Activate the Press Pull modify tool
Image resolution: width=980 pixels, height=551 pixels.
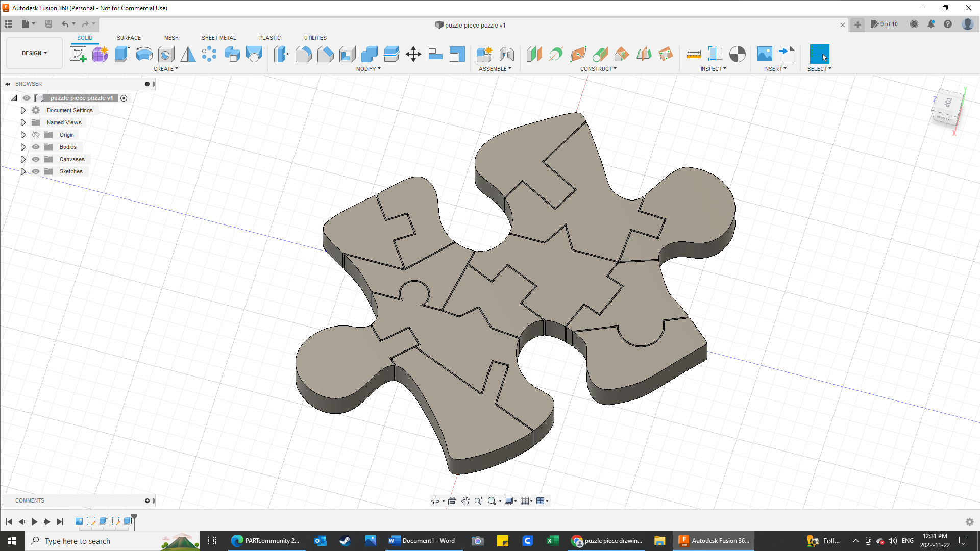(x=281, y=54)
